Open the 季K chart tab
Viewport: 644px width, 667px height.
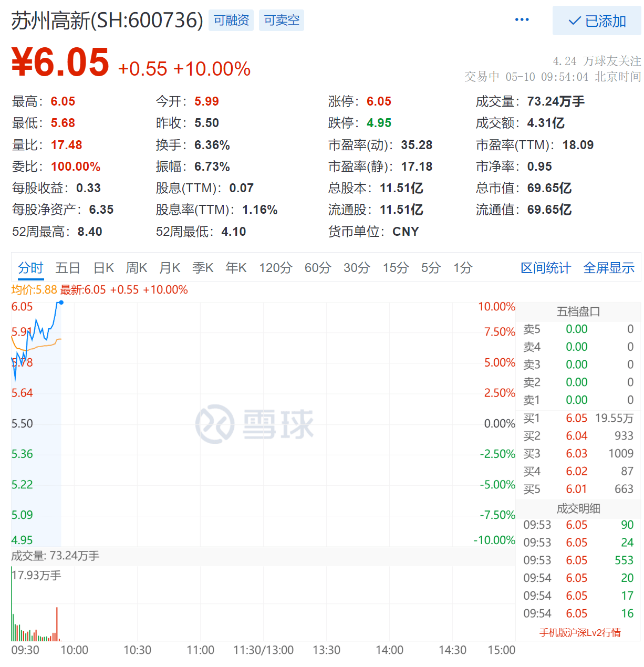click(203, 268)
